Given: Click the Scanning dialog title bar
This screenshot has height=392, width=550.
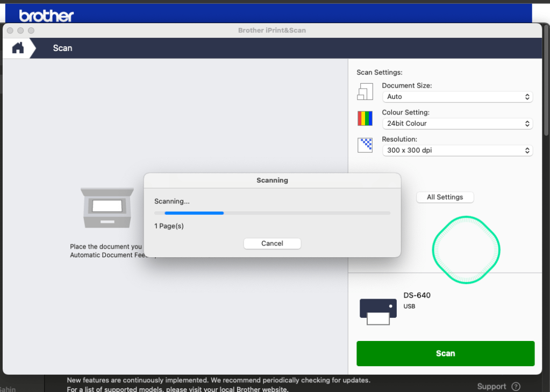Looking at the screenshot, I should click(x=272, y=180).
